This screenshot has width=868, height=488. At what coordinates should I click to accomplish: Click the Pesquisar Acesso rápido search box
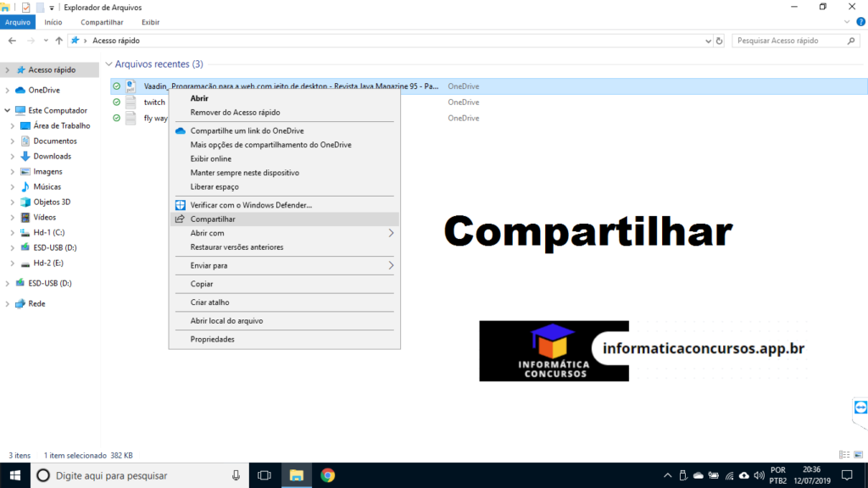coord(788,41)
